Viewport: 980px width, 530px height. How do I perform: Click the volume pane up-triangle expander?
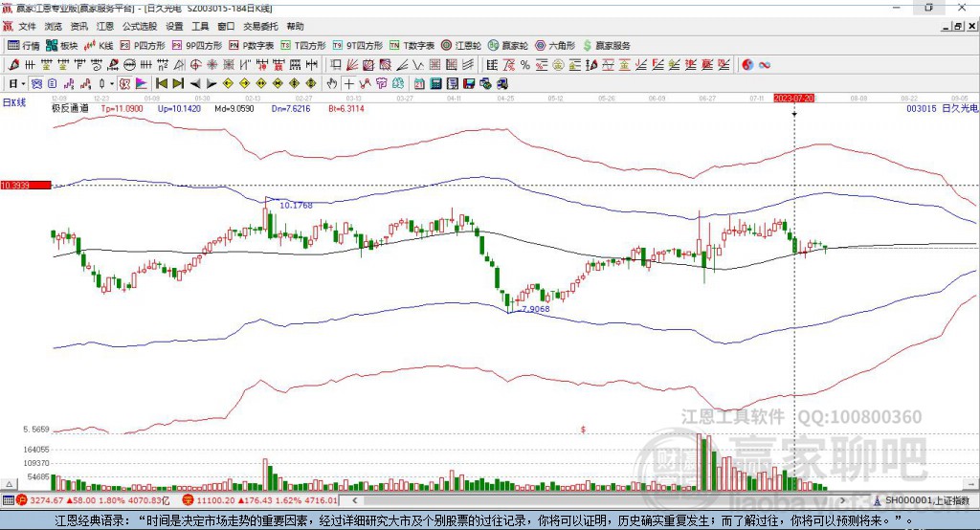(10, 484)
